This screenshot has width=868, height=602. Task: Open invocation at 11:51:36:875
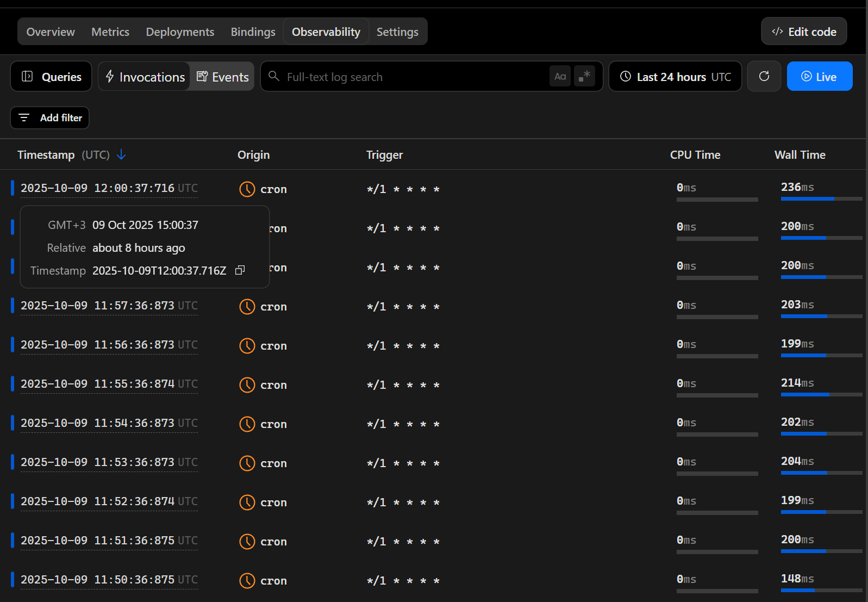(109, 541)
